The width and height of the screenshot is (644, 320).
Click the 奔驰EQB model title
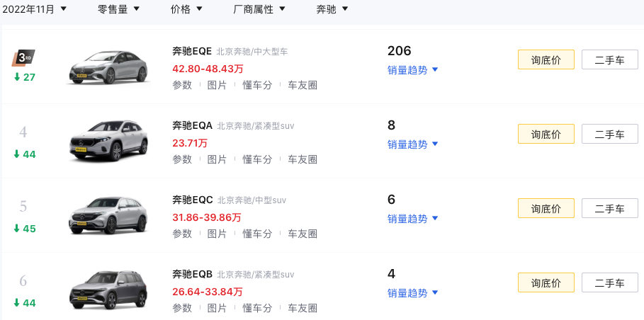pos(193,274)
